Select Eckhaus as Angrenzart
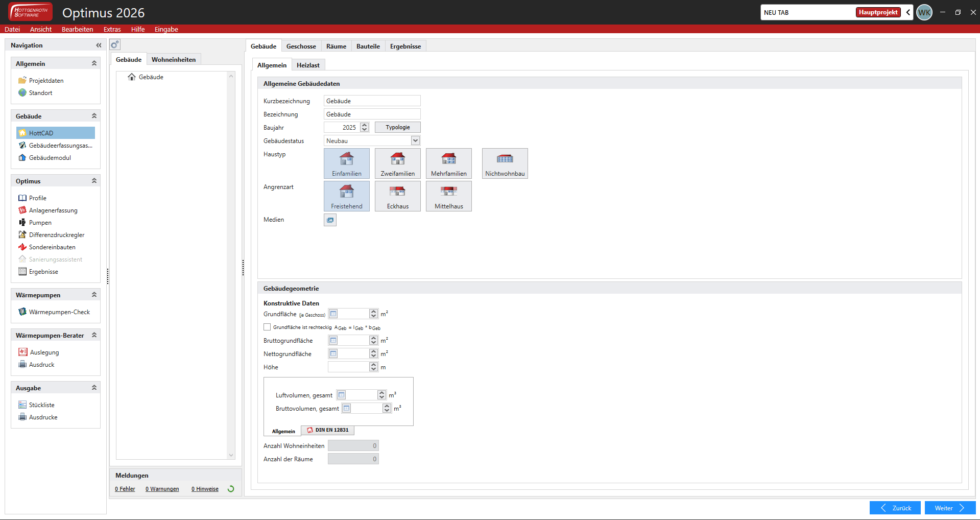This screenshot has width=980, height=520. (x=397, y=196)
